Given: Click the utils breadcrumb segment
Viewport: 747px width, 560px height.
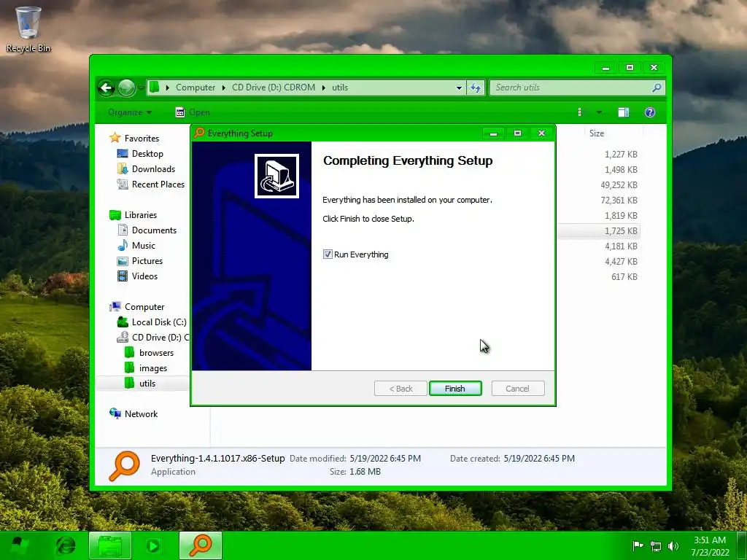Looking at the screenshot, I should click(x=340, y=87).
